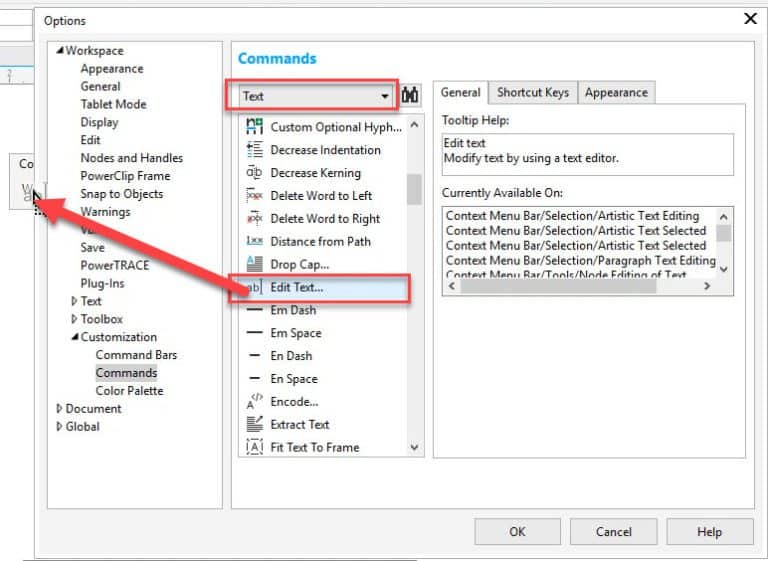Viewport: 768px width, 561px height.
Task: Expand the Document tree node
Action: [x=59, y=409]
